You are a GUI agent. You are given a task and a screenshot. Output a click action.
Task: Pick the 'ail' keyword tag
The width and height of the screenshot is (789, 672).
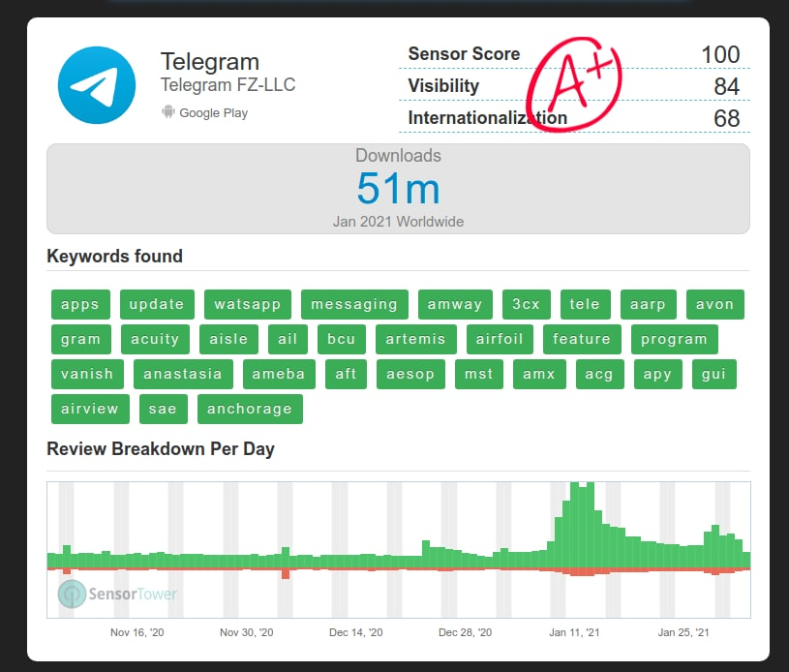tap(288, 339)
